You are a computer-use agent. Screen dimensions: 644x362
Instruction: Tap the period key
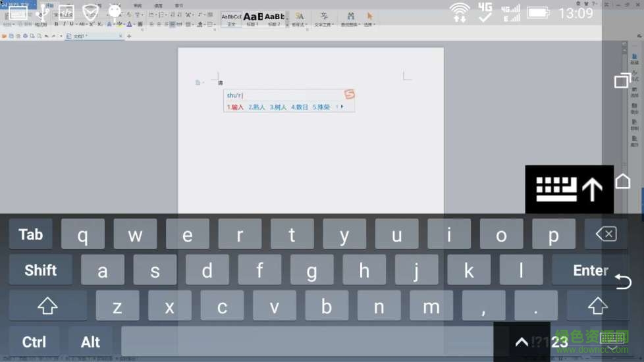(x=536, y=306)
